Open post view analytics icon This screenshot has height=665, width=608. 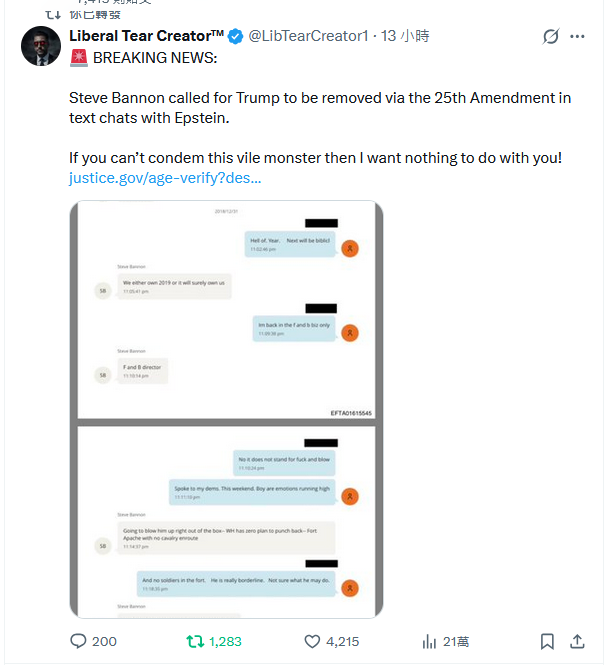[429, 641]
